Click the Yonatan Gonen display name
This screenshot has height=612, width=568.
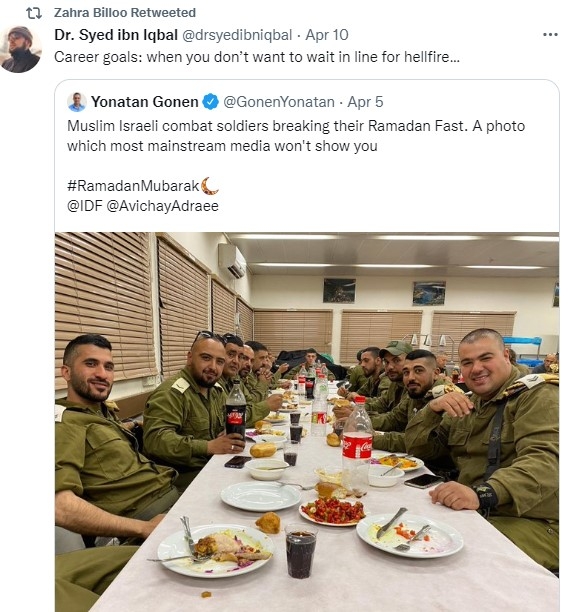145,102
